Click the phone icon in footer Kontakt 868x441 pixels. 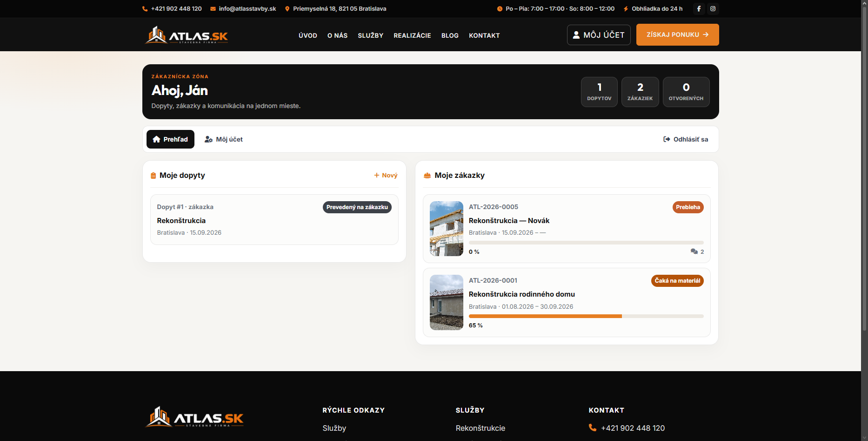[x=593, y=427]
